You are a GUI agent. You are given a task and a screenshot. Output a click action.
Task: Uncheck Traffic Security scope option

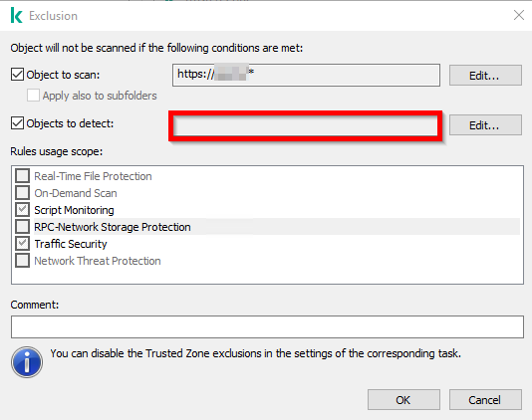pyautogui.click(x=22, y=244)
